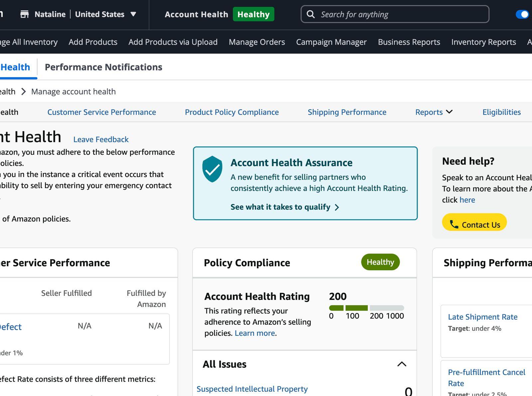Image resolution: width=532 pixels, height=396 pixels.
Task: Open Inventory Reports menu
Action: pyautogui.click(x=483, y=42)
